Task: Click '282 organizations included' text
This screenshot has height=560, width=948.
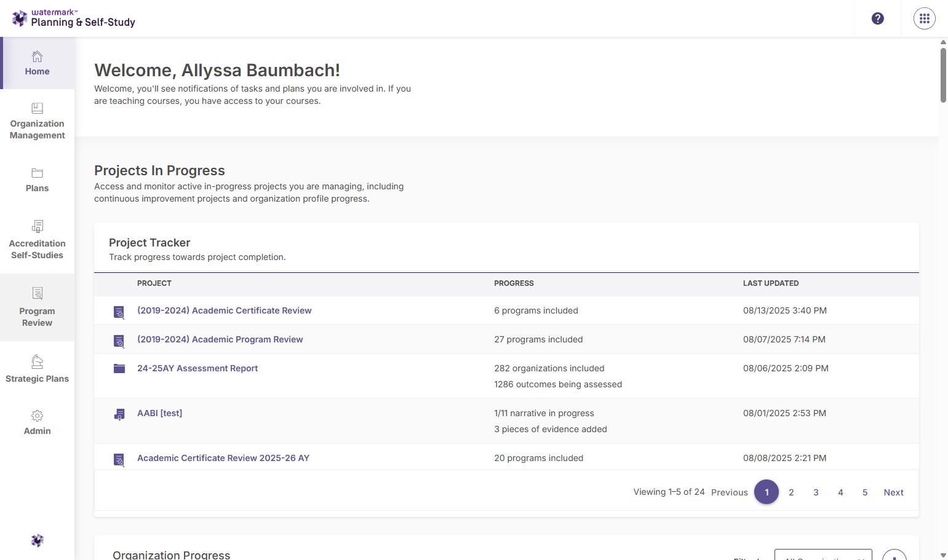Action: [x=549, y=368]
